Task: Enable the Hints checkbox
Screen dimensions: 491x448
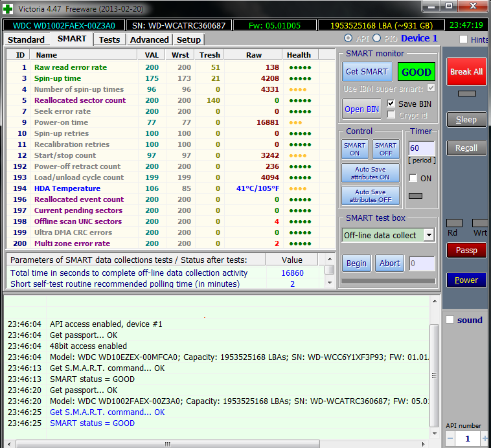Action: coord(463,39)
